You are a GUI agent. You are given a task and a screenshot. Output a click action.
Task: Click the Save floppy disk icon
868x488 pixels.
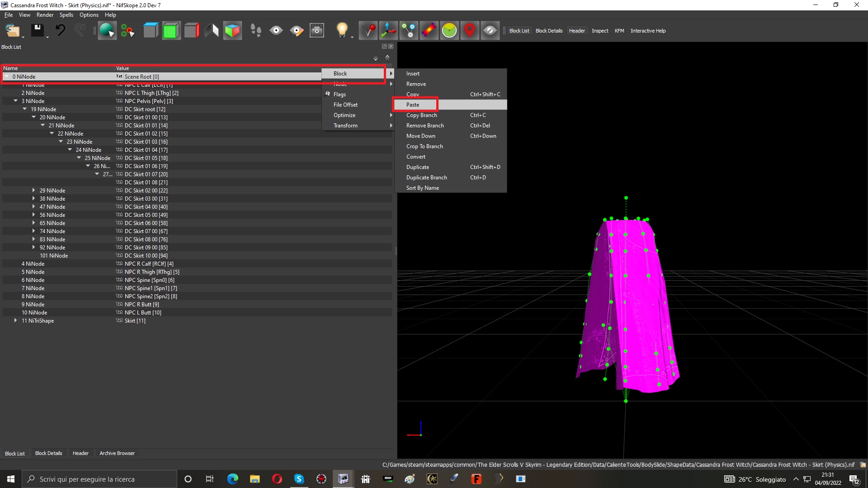point(37,31)
